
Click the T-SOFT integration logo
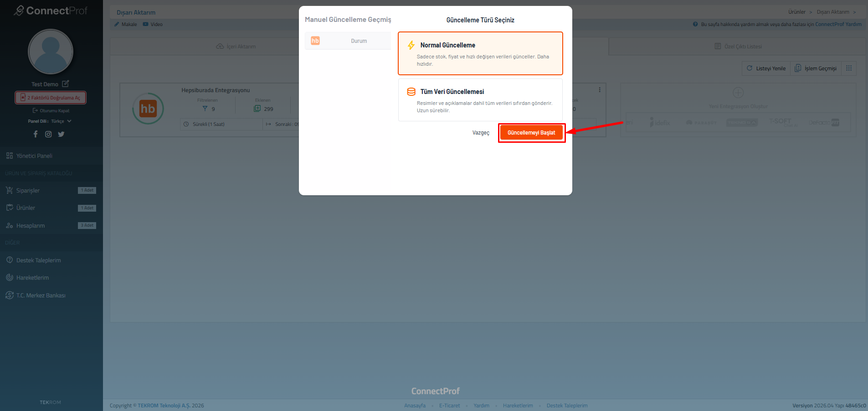point(783,122)
